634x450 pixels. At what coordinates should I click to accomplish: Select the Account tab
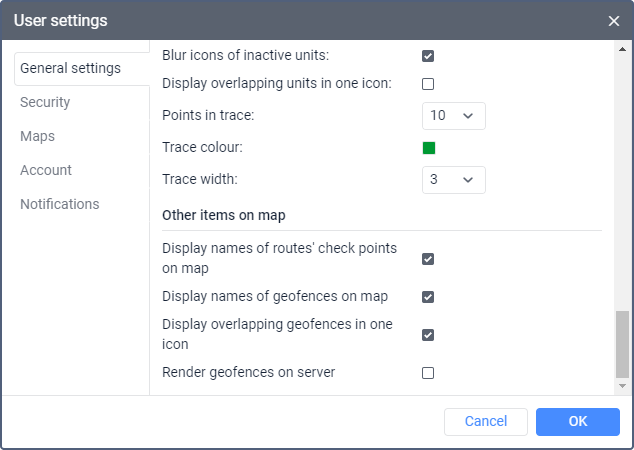tap(46, 170)
